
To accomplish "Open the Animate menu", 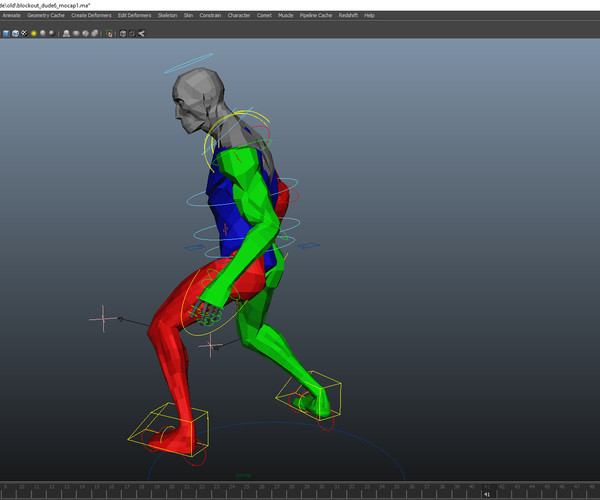I will pyautogui.click(x=11, y=16).
